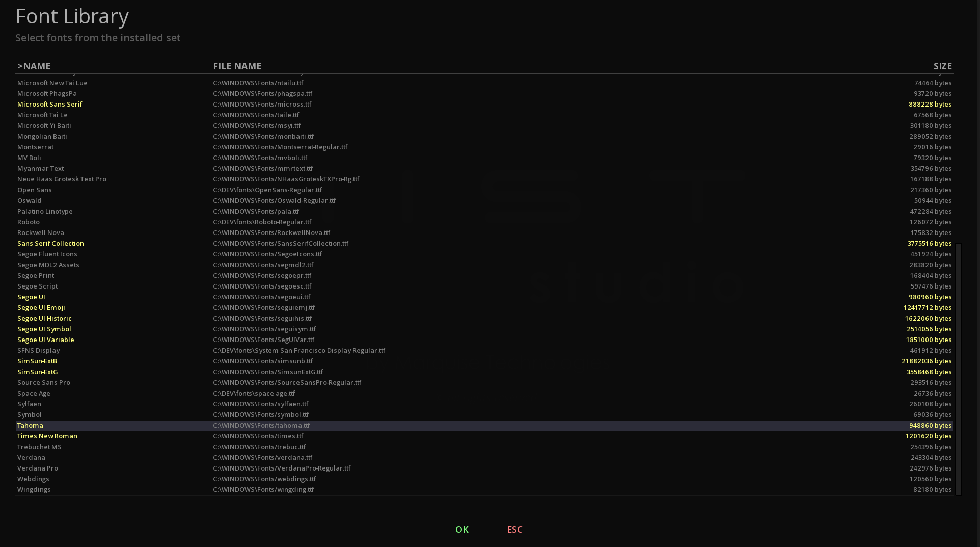Select the Microsoft New Tai Lue font
The width and height of the screenshot is (980, 547).
[x=484, y=83]
